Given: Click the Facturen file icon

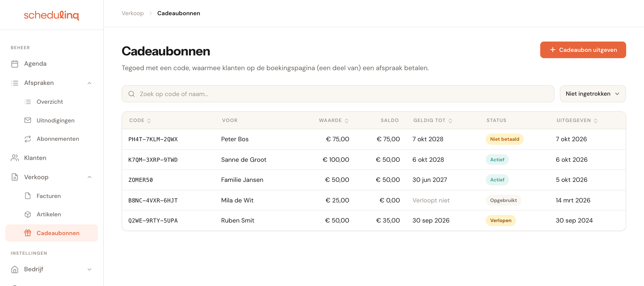Looking at the screenshot, I should [28, 196].
